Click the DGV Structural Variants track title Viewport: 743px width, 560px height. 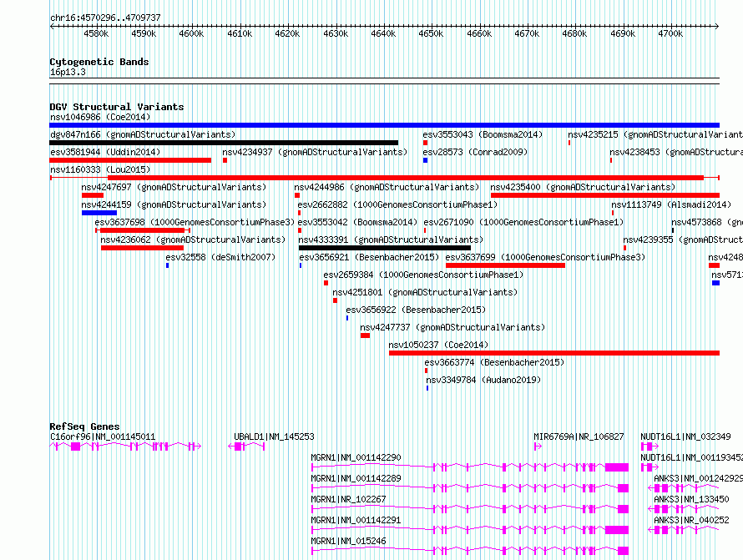(x=117, y=107)
